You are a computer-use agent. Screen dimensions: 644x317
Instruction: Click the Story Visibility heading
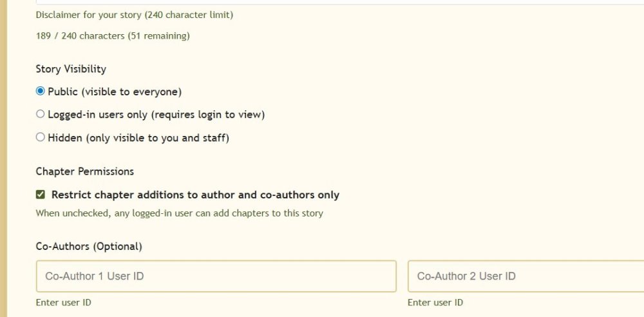[x=71, y=69]
